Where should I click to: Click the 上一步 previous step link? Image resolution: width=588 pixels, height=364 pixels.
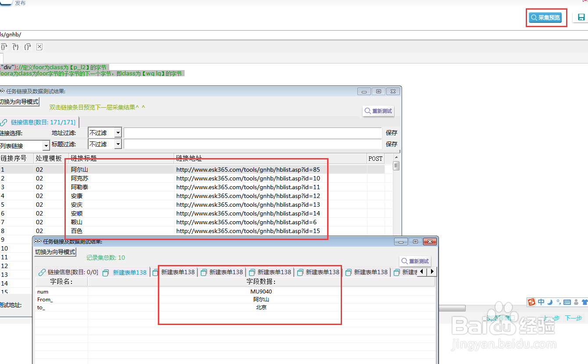(552, 318)
